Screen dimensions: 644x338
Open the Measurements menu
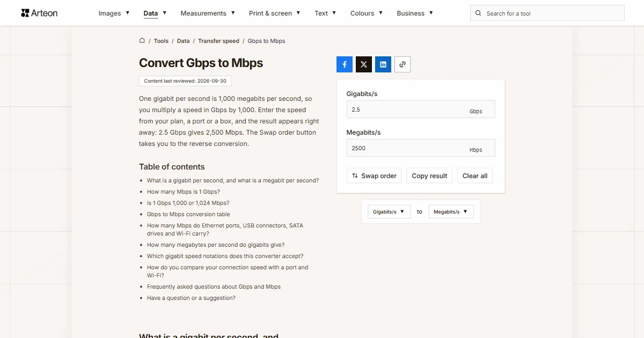208,13
